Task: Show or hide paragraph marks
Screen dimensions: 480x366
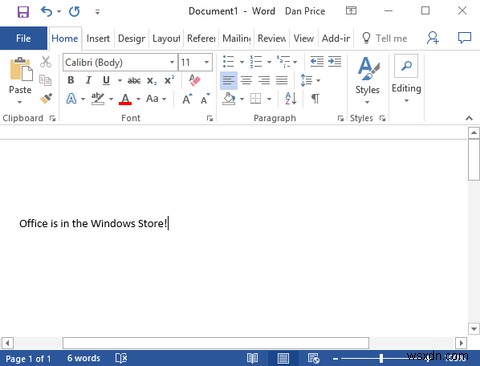Action: (315, 99)
